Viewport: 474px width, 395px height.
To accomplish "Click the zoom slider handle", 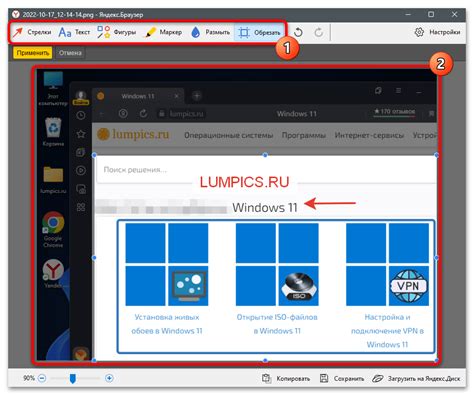I will (x=72, y=378).
